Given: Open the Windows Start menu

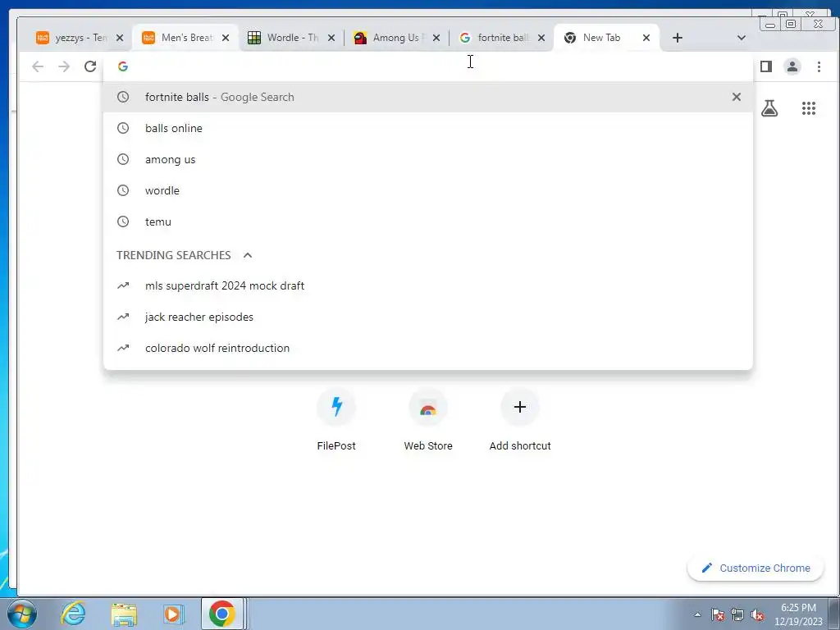Looking at the screenshot, I should 22,614.
